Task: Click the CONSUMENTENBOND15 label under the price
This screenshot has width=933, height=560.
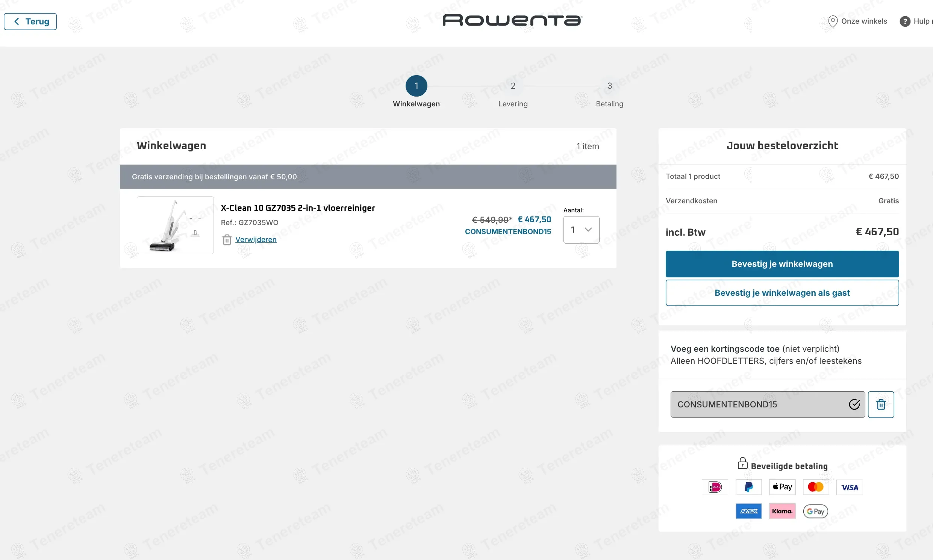Action: (508, 232)
